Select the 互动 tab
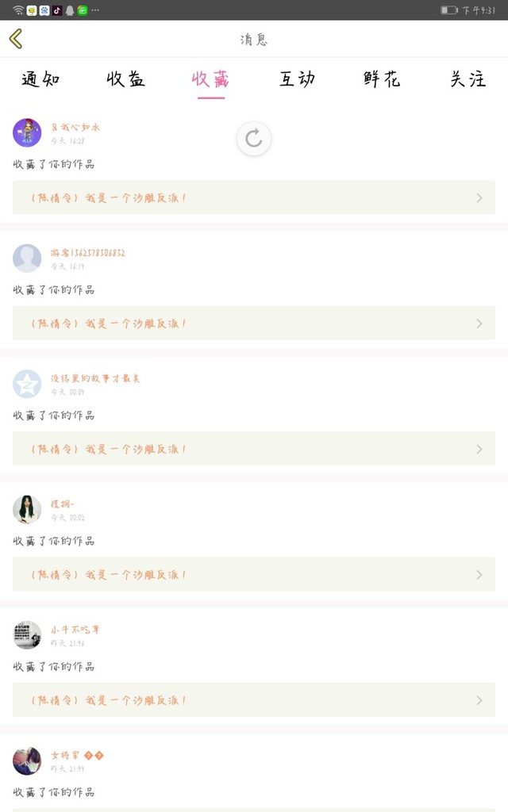508x812 pixels. (297, 79)
